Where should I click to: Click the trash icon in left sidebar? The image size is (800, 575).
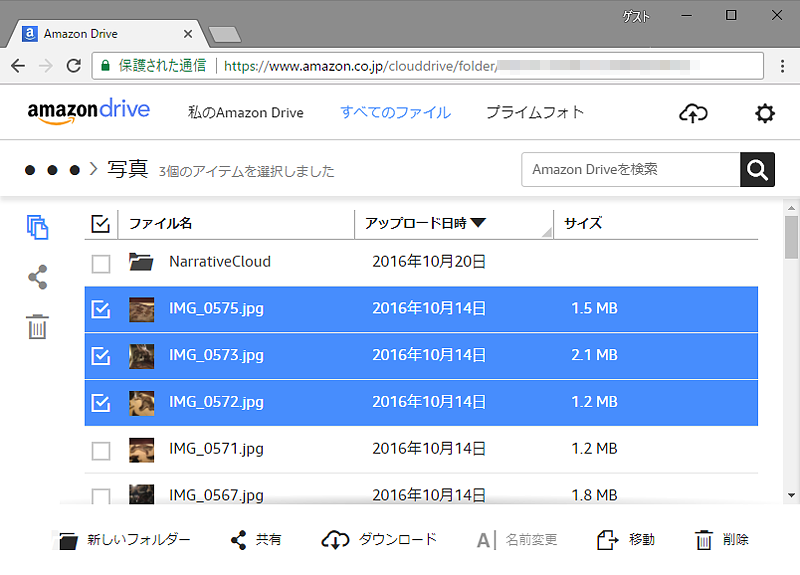click(x=38, y=326)
